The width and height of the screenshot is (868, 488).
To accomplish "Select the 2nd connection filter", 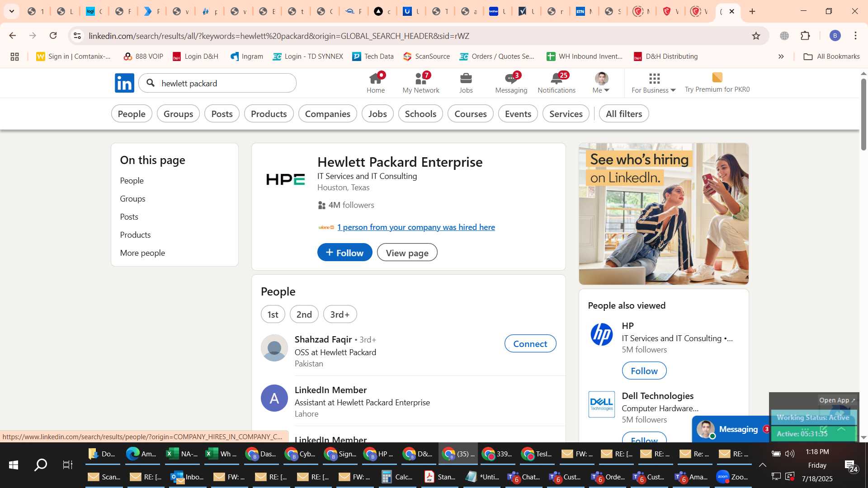I will click(304, 314).
